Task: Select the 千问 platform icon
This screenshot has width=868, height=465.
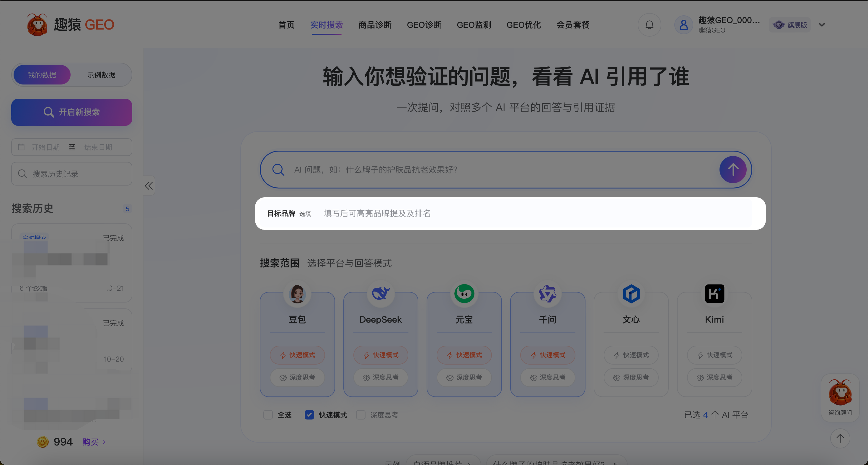Action: 548,294
